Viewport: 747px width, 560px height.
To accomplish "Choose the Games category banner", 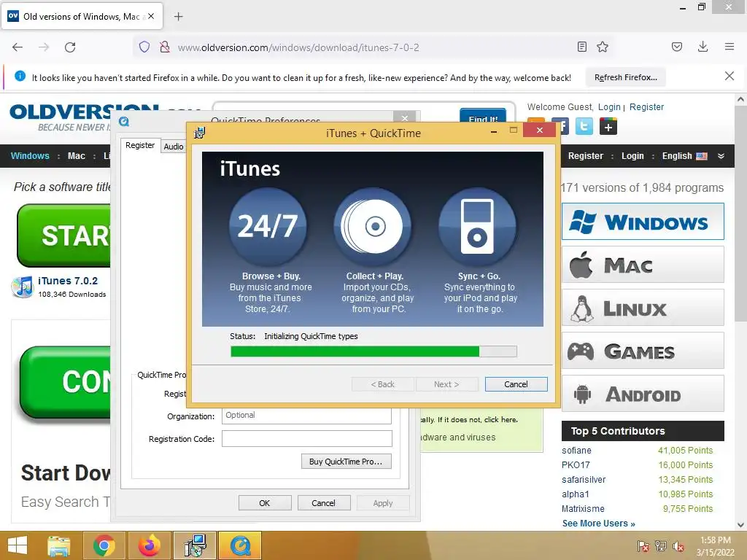I will 643,351.
